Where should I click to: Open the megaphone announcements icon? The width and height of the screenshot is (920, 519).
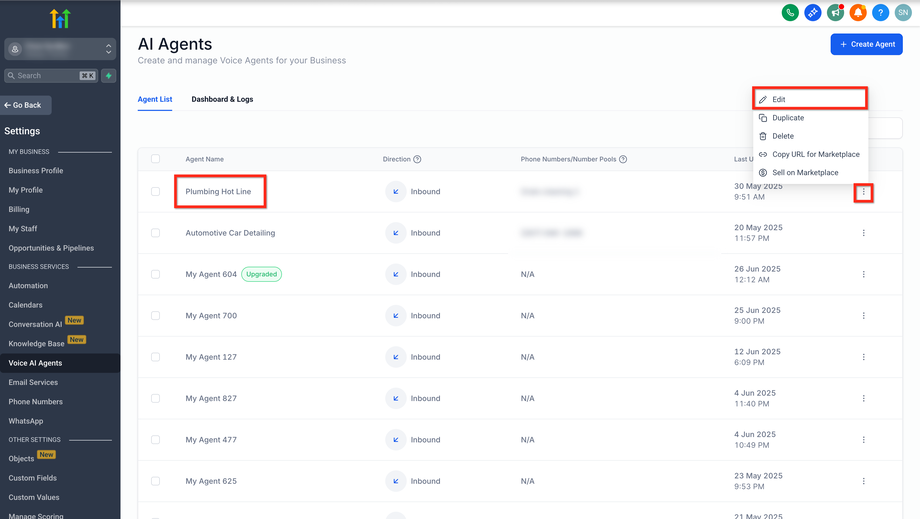835,13
